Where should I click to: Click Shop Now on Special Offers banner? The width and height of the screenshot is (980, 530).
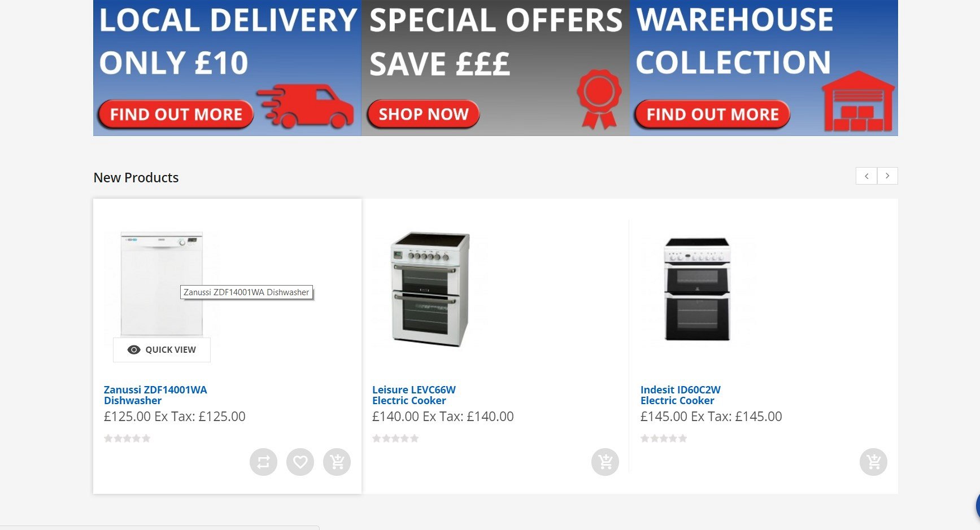pyautogui.click(x=423, y=115)
